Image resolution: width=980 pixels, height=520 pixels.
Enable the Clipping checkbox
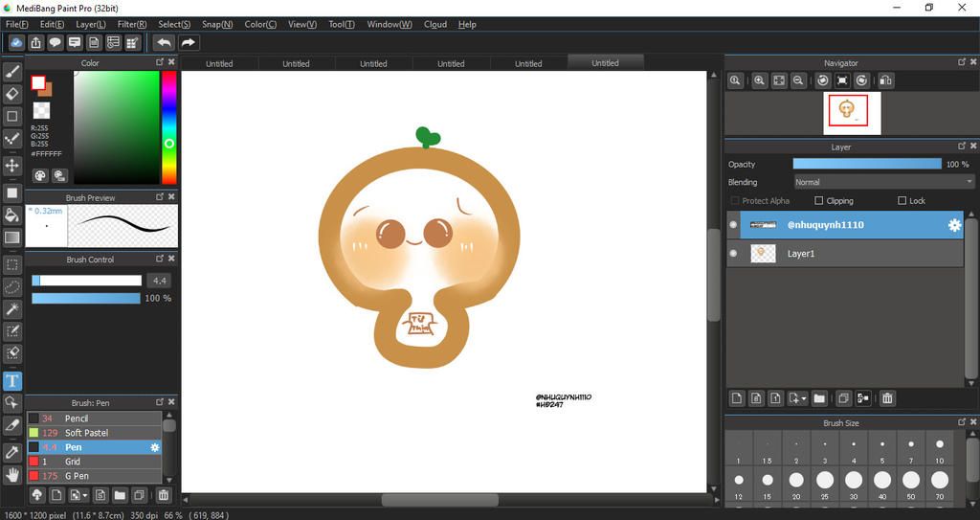point(819,201)
